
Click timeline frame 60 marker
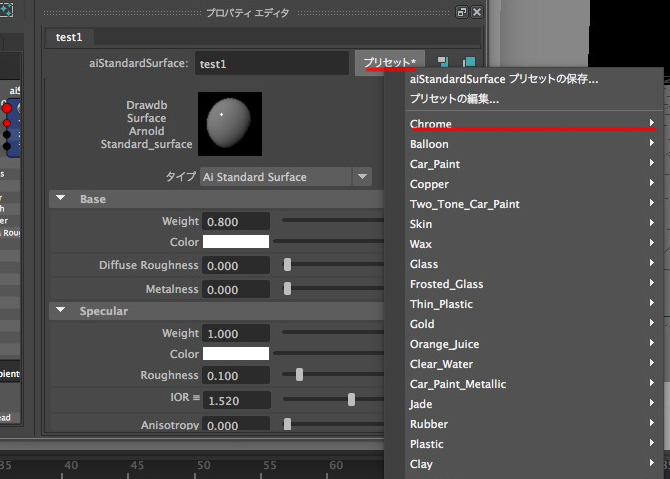[x=336, y=465]
